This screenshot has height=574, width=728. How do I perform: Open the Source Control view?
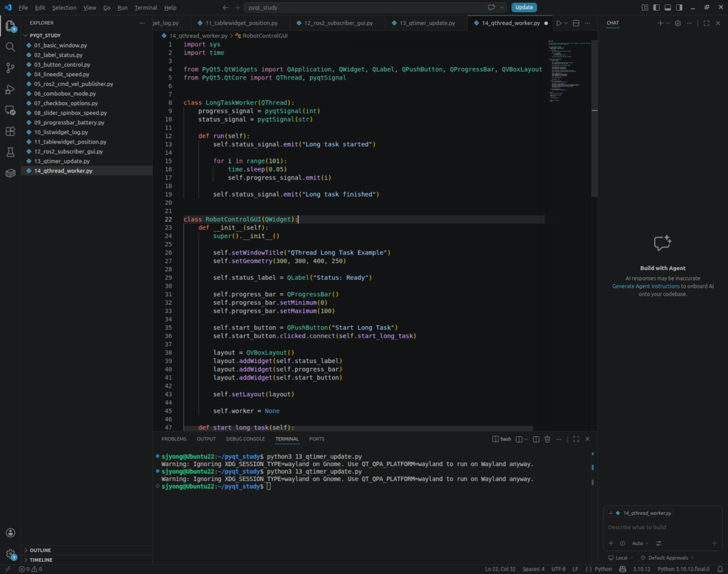(10, 68)
